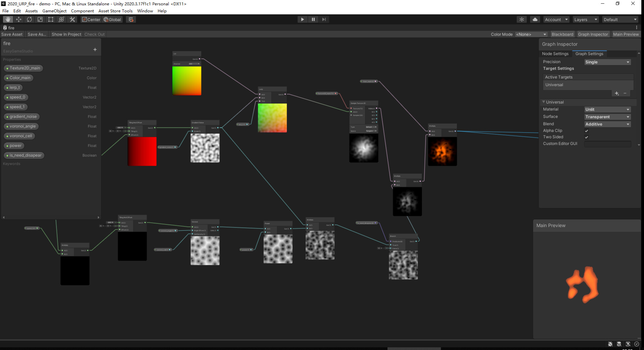Open the custom editor tools wrench icon

pos(72,19)
